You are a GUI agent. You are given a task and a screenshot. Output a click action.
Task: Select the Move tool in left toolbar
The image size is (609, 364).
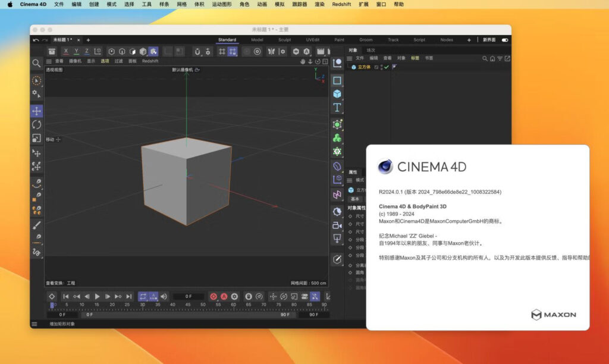coord(37,111)
